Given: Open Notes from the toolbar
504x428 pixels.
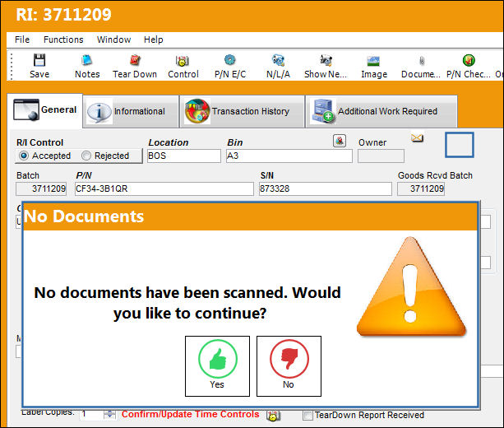Looking at the screenshot, I should (87, 66).
